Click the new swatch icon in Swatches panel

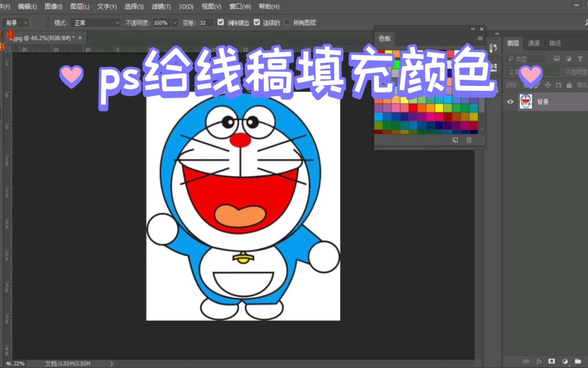tap(455, 140)
